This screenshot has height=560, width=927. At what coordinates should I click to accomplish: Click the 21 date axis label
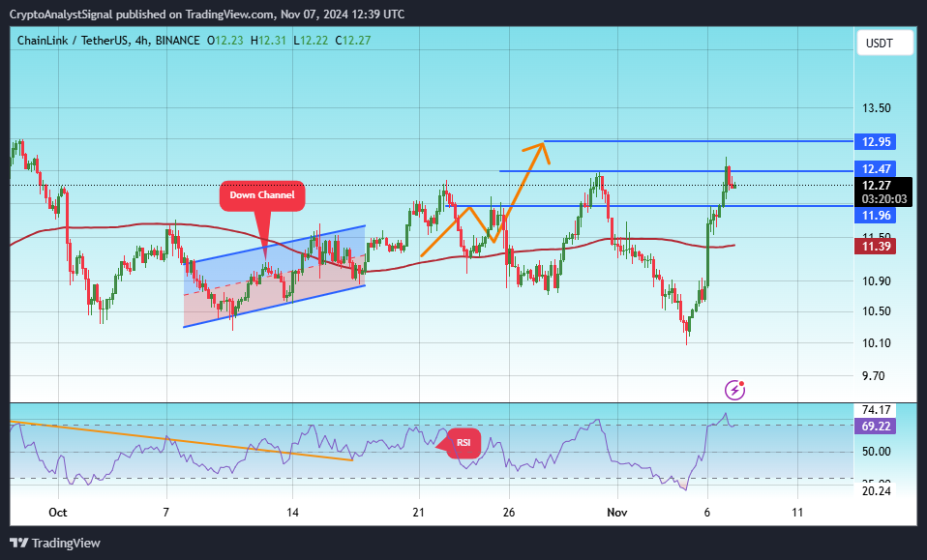(x=419, y=513)
